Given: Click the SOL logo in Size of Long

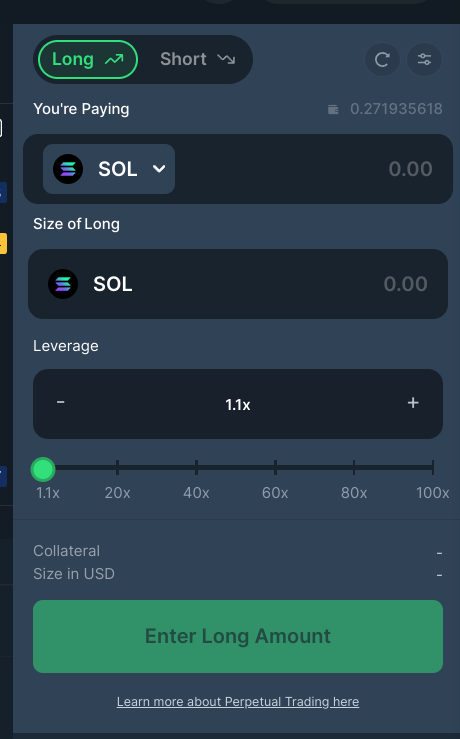Looking at the screenshot, I should coord(63,284).
